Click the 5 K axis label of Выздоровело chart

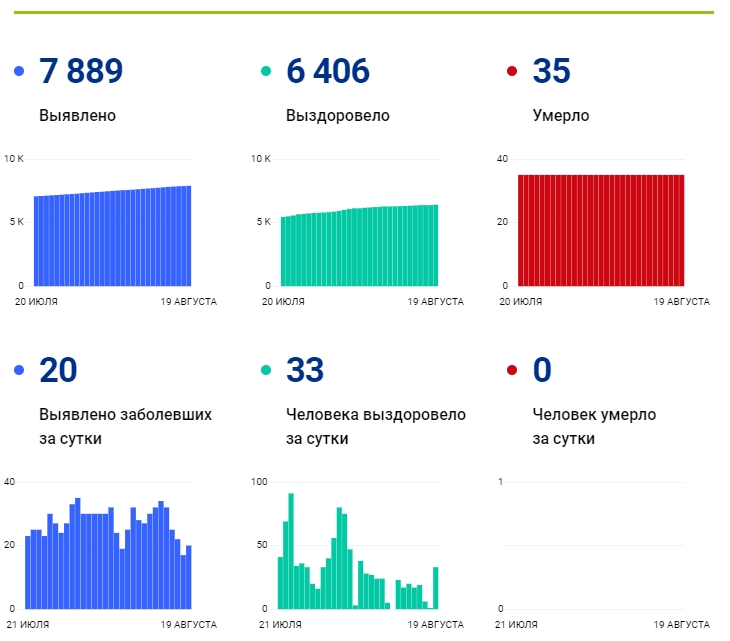pos(264,222)
